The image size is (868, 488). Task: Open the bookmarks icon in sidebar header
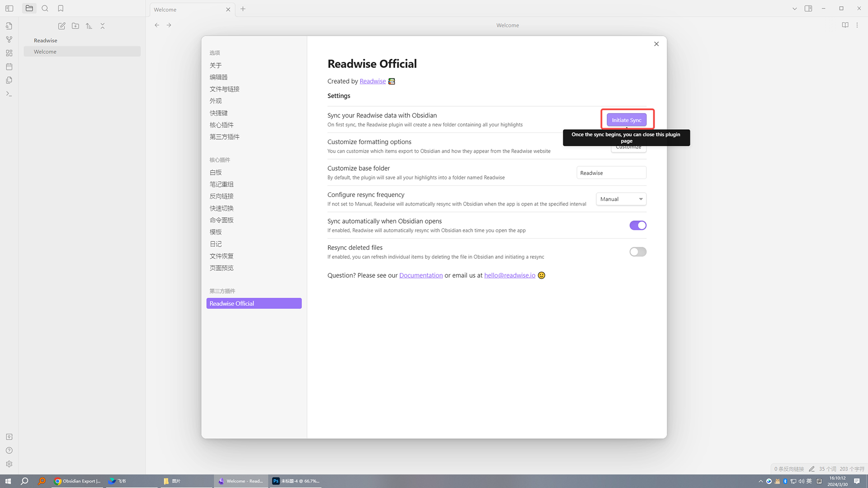pyautogui.click(x=61, y=8)
